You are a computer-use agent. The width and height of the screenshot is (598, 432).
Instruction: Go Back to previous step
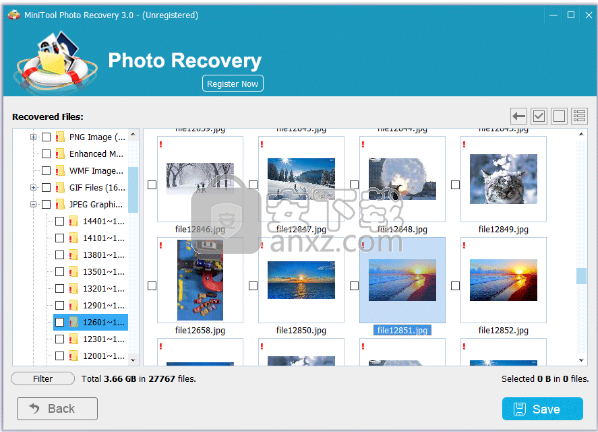click(57, 408)
